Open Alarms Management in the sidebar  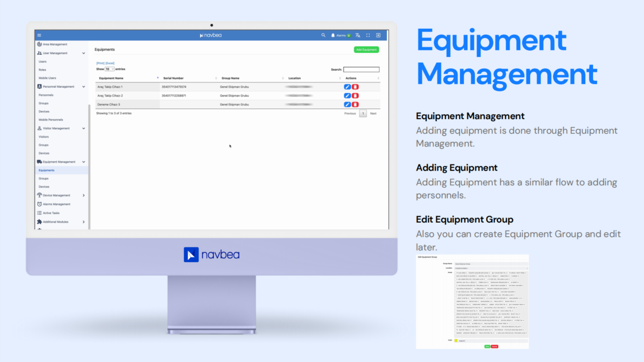tap(56, 204)
